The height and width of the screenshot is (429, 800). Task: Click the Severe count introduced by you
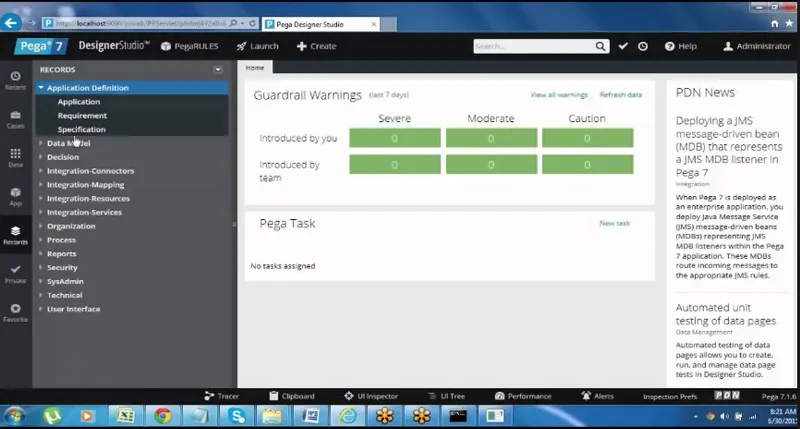click(x=395, y=138)
